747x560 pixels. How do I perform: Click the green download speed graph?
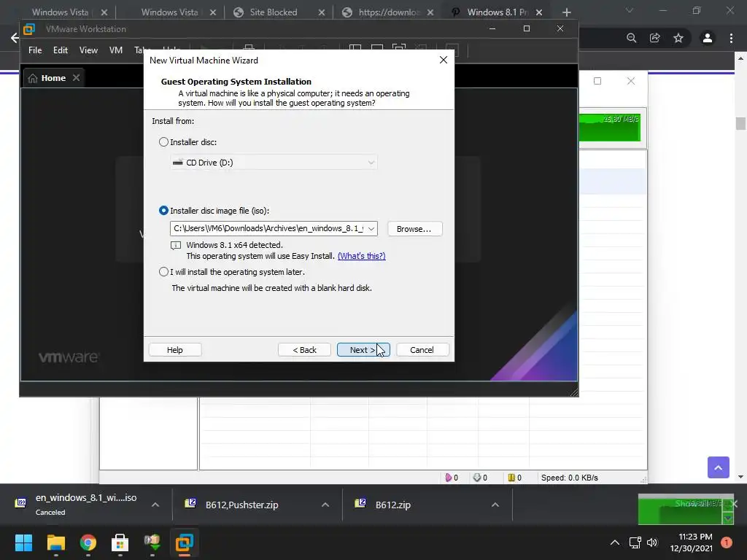(x=610, y=127)
